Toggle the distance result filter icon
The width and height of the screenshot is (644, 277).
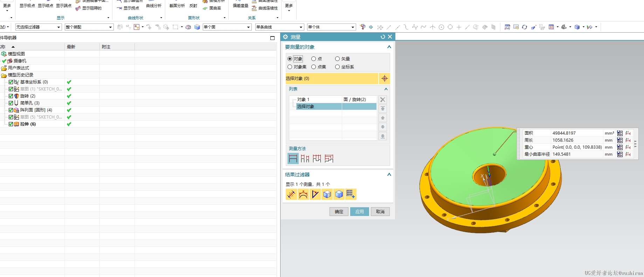(291, 194)
